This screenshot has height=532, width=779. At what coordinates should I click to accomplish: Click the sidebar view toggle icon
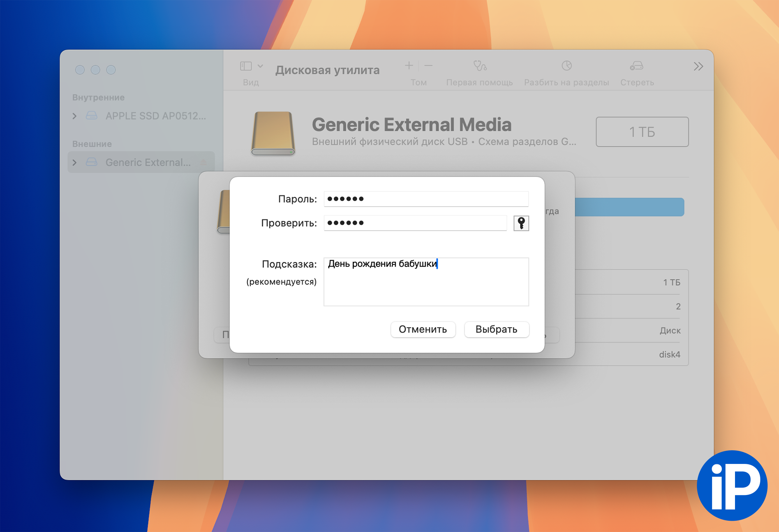tap(246, 66)
